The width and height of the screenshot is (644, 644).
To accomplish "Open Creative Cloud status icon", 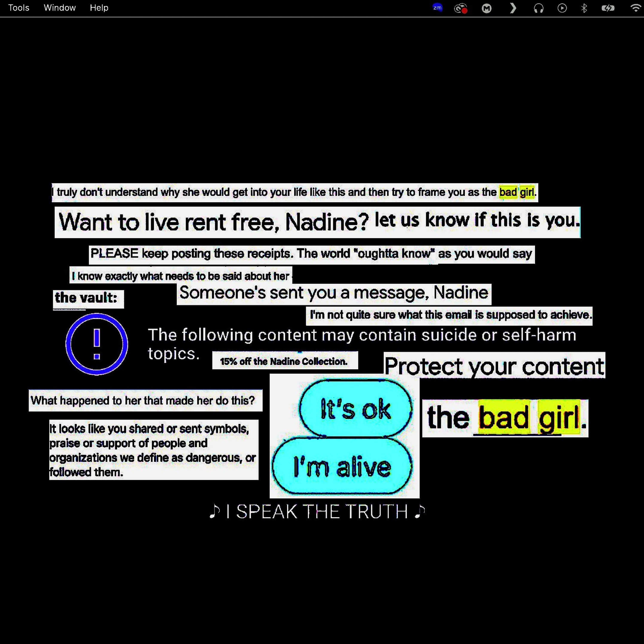I will click(x=461, y=8).
